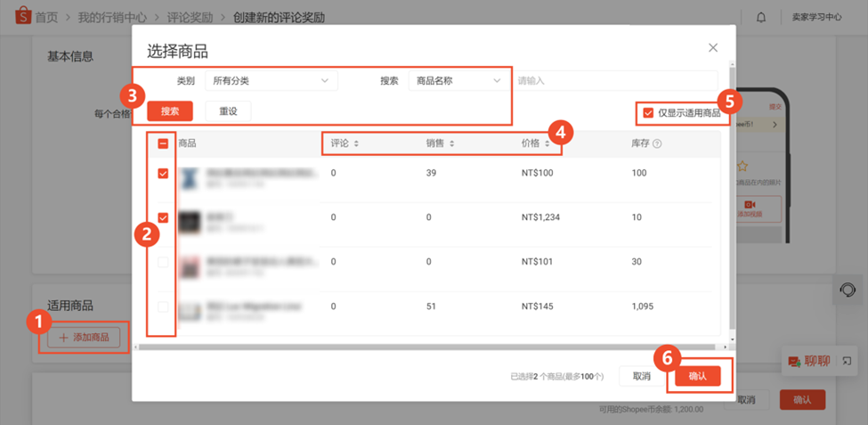Click the orange 搜索 button
The height and width of the screenshot is (425, 868).
tap(169, 111)
